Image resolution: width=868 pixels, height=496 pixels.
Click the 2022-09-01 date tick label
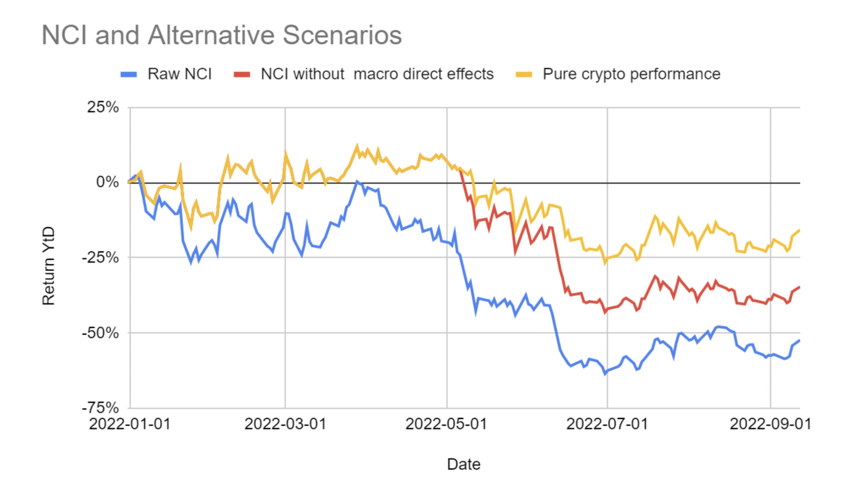[771, 424]
